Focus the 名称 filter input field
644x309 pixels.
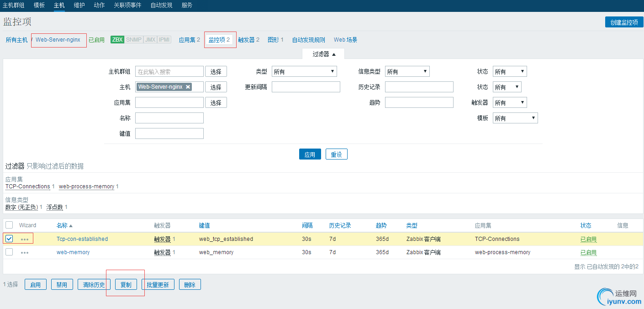pos(169,118)
